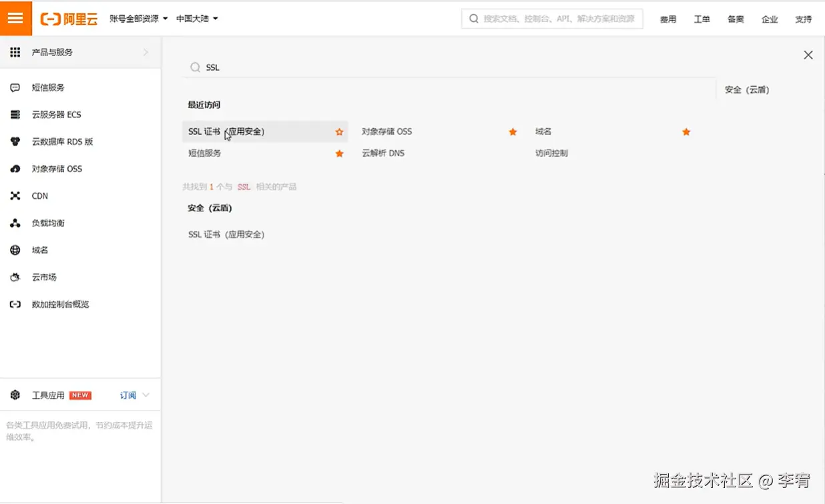The image size is (825, 504).
Task: Click the 云数据库 RDS 版 sidebar label
Action: [x=62, y=142]
